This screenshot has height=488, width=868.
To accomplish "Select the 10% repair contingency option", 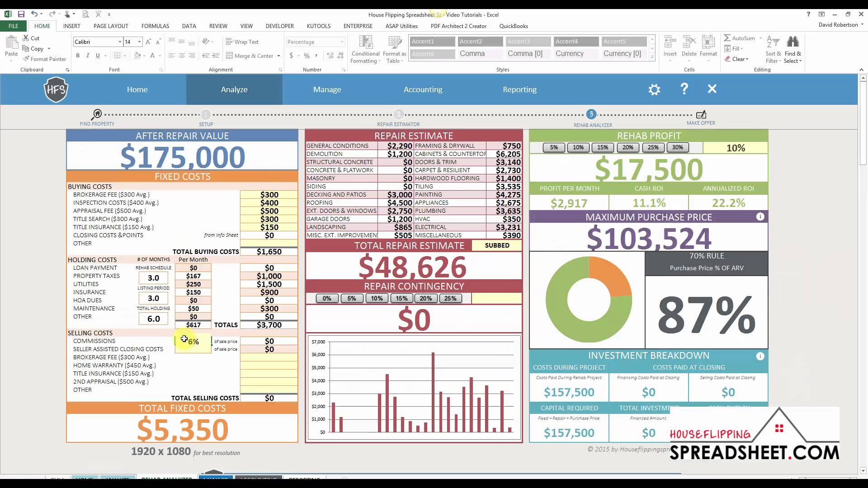I will click(377, 298).
